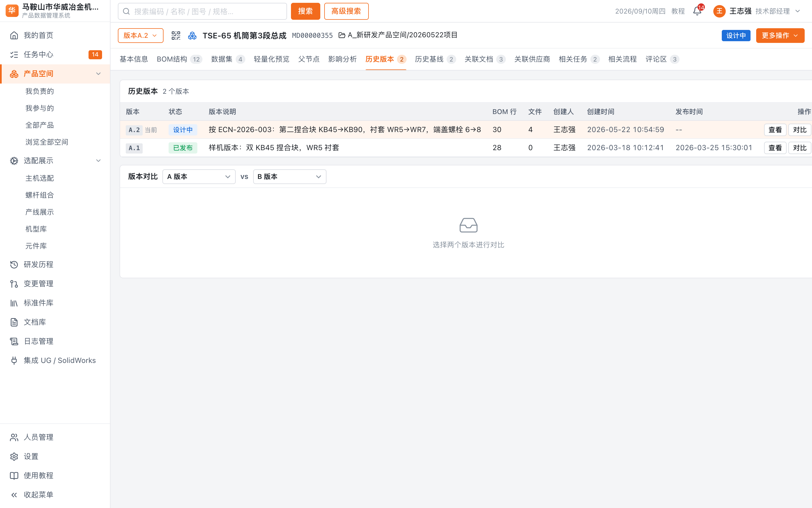
Task: Open the QR code icon beside version selector
Action: (x=176, y=36)
